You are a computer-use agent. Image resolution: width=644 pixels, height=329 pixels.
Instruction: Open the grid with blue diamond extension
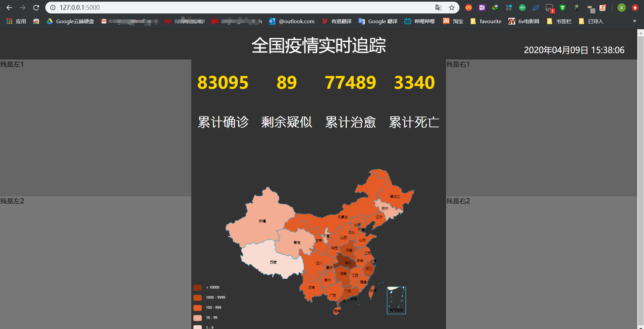coord(509,7)
